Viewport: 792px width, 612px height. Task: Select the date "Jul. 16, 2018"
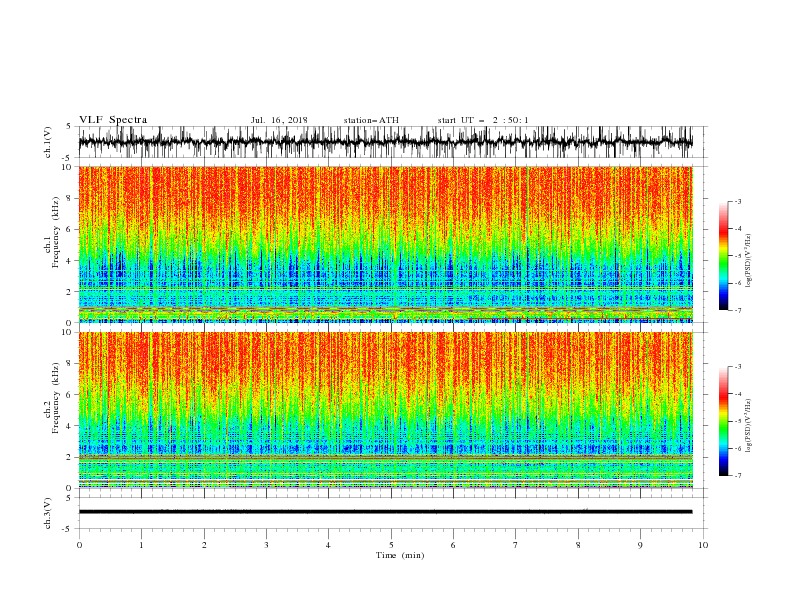[x=279, y=120]
